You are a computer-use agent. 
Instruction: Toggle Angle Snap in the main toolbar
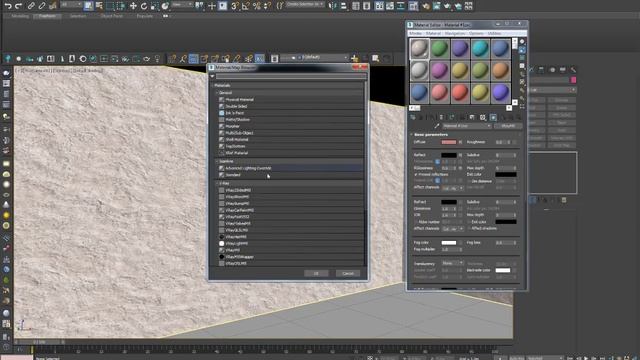[246, 6]
